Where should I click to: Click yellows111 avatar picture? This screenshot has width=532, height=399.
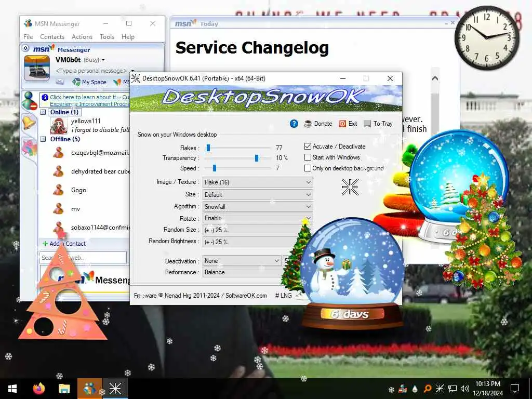59,126
